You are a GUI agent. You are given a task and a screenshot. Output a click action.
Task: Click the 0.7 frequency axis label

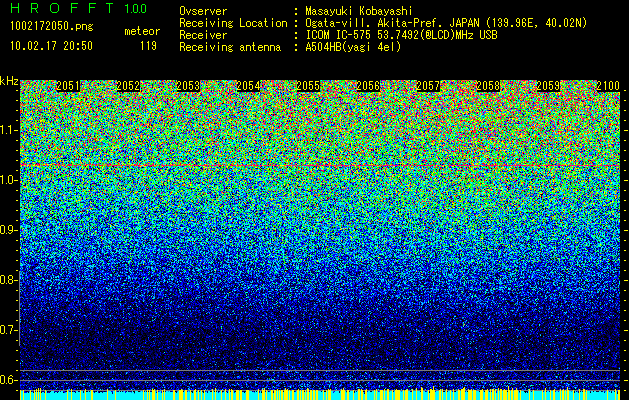pos(8,330)
